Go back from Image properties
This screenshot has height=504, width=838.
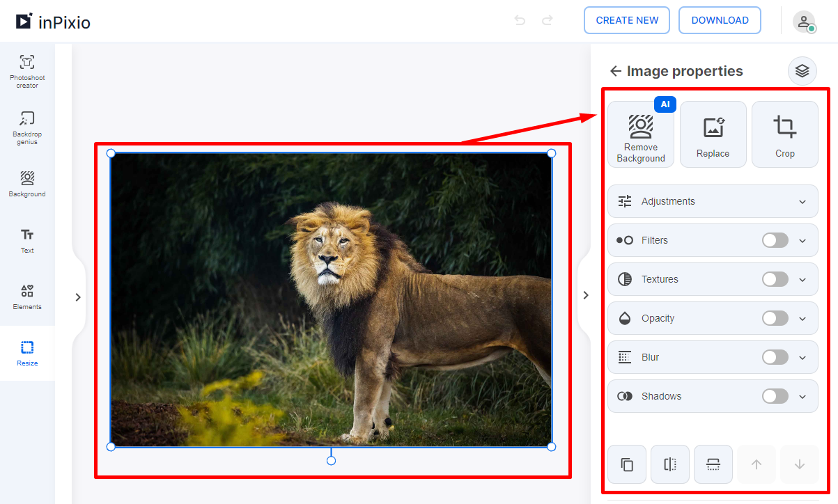(x=616, y=71)
